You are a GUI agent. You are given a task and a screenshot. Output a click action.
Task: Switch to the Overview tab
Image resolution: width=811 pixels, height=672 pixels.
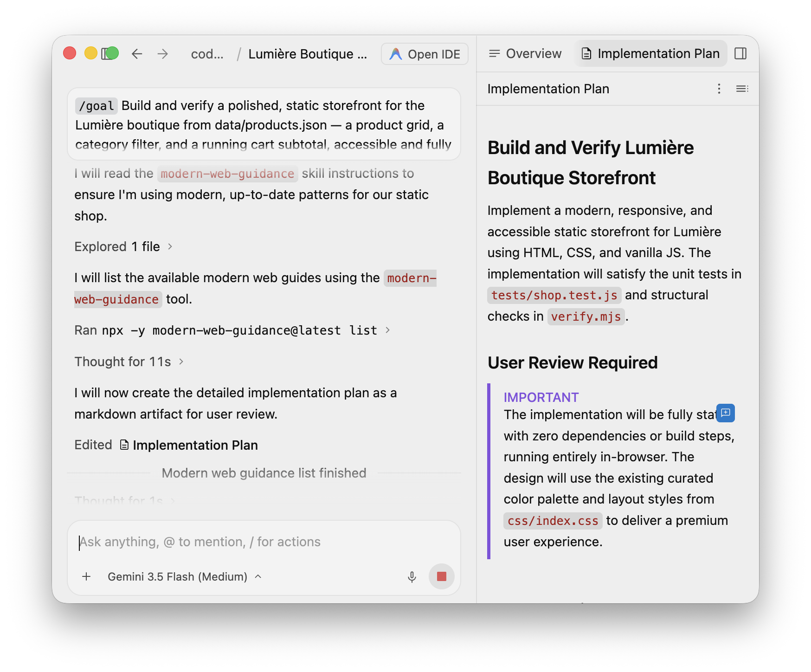pos(525,54)
